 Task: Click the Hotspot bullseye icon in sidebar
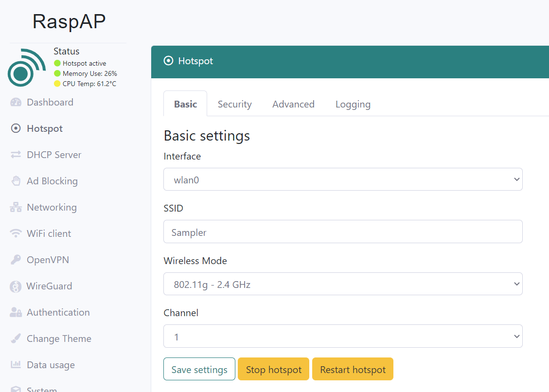(x=16, y=128)
